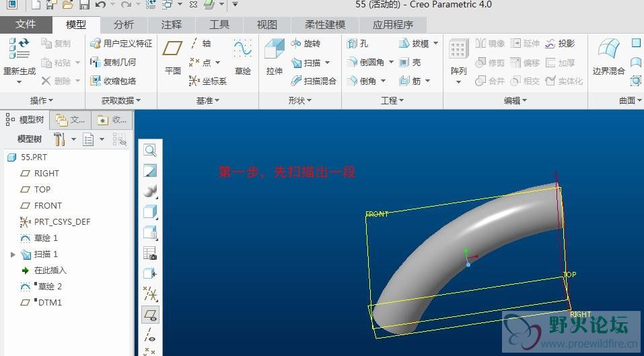644x356 pixels.
Task: Select the Boundary Blend (边界混合) tool
Action: point(609,57)
